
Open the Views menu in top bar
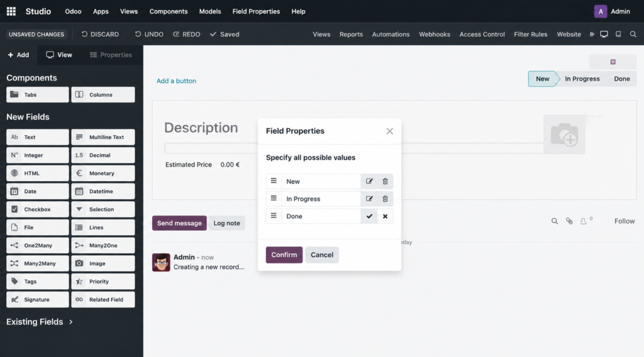coord(129,11)
